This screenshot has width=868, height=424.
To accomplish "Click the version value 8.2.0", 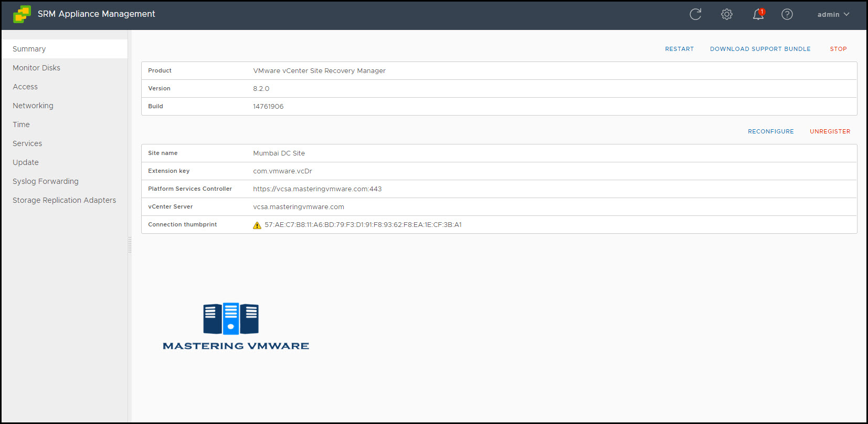I will tap(261, 89).
